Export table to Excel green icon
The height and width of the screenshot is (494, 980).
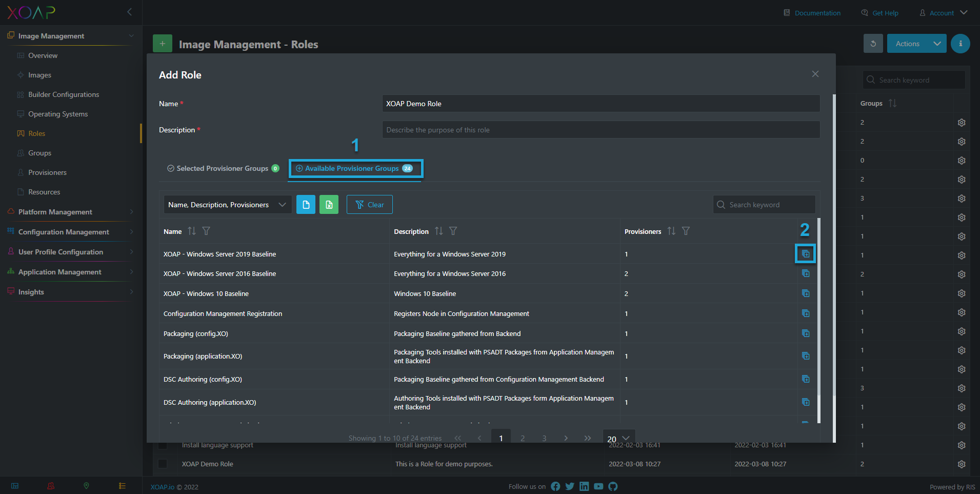pyautogui.click(x=329, y=205)
